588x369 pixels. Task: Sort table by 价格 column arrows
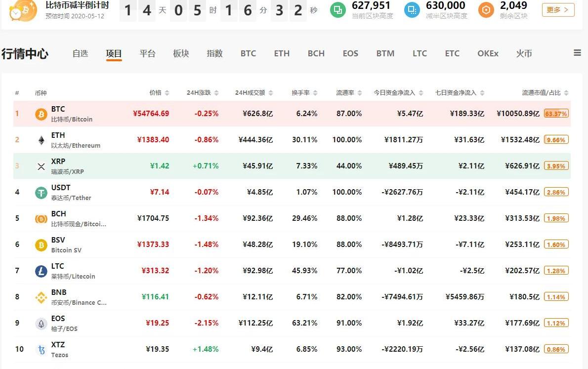click(167, 93)
